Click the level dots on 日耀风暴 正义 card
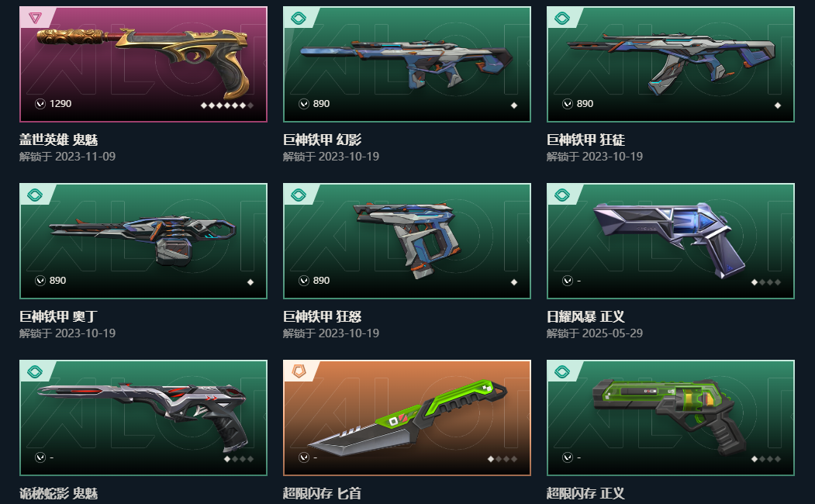Image resolution: width=815 pixels, height=504 pixels. [765, 282]
